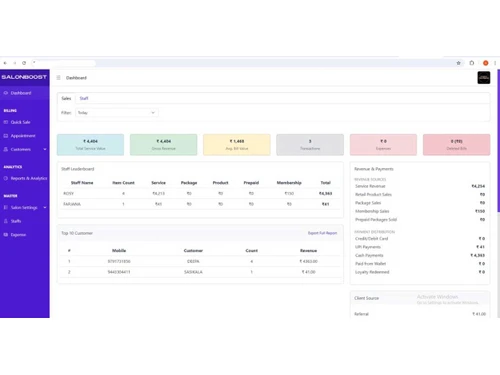This screenshot has width=500, height=375.
Task: Click the browser forward arrow
Action: pyautogui.click(x=15, y=63)
